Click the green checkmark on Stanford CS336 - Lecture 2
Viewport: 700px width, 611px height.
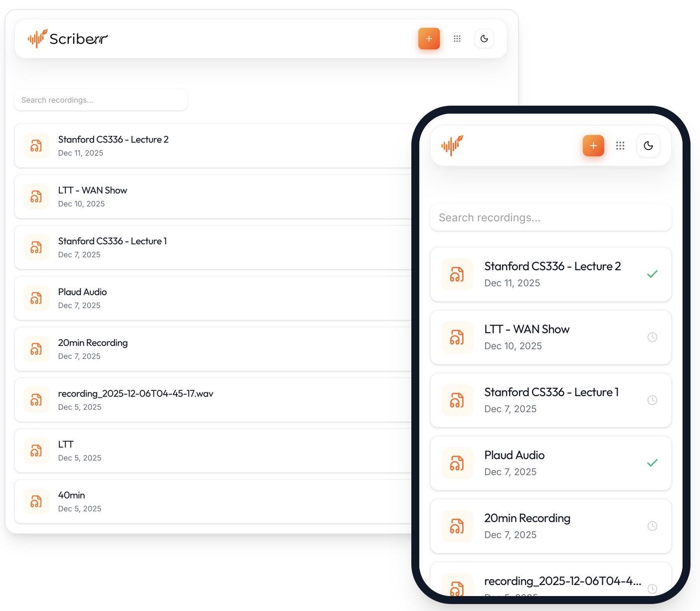pos(652,274)
